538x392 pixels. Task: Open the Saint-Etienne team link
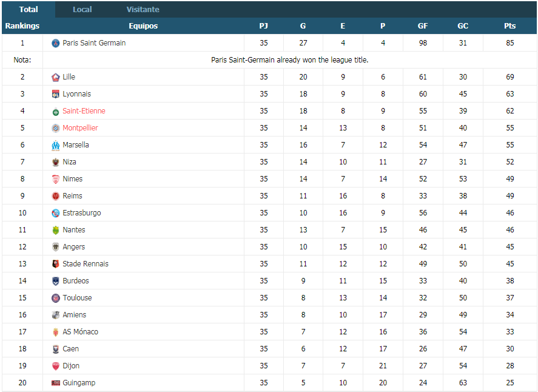click(84, 111)
